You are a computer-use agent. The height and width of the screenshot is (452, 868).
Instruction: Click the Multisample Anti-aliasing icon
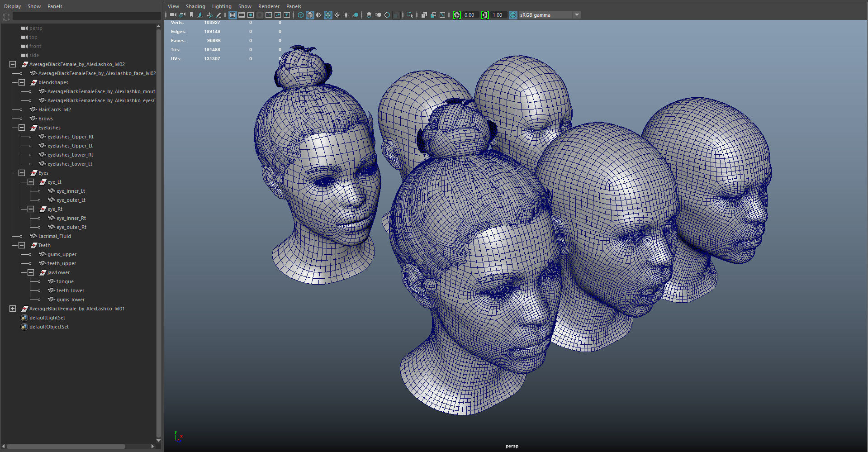[x=387, y=15]
